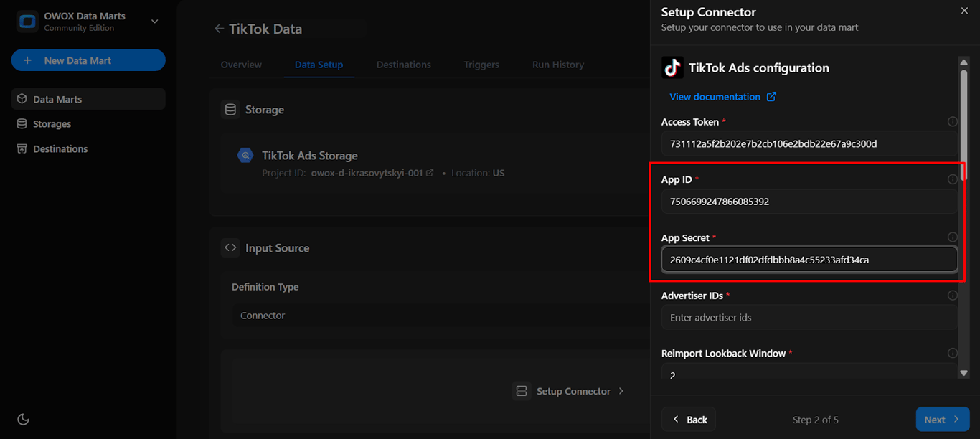
Task: Open Destinations in the sidebar
Action: (88, 149)
